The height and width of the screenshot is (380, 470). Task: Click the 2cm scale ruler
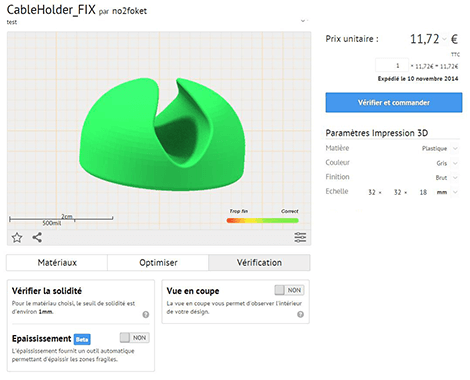[61, 218]
